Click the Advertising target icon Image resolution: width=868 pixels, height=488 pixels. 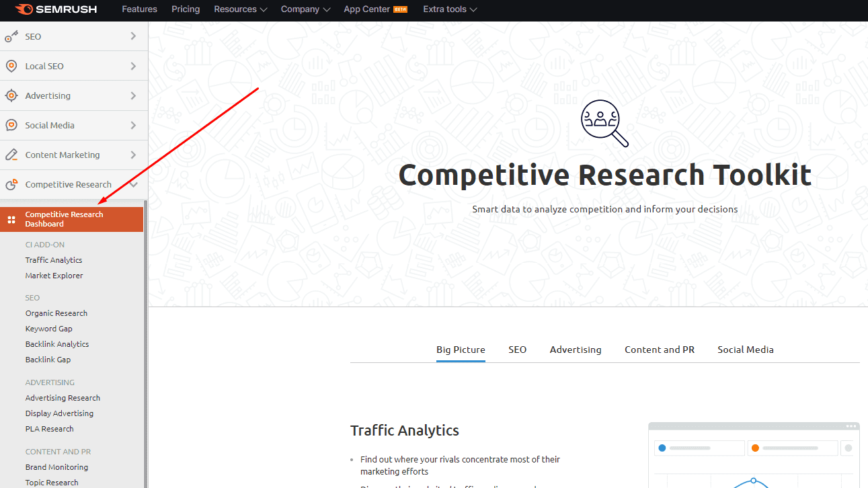click(11, 95)
